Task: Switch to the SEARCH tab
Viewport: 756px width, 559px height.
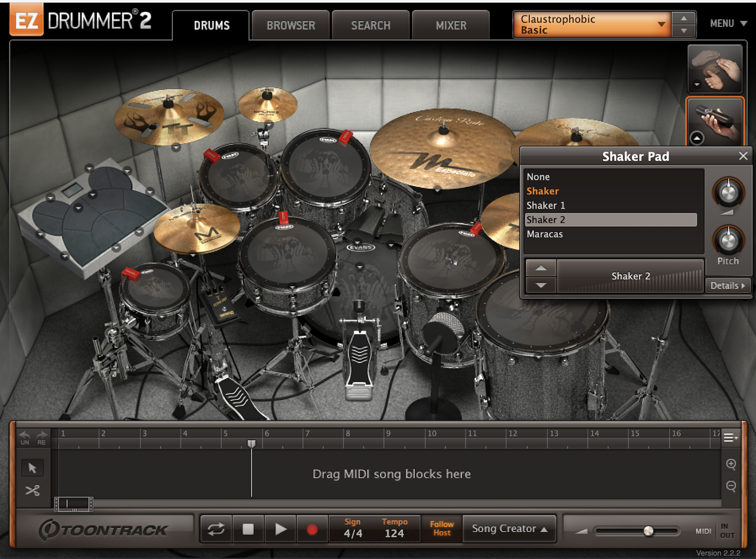Action: (371, 25)
